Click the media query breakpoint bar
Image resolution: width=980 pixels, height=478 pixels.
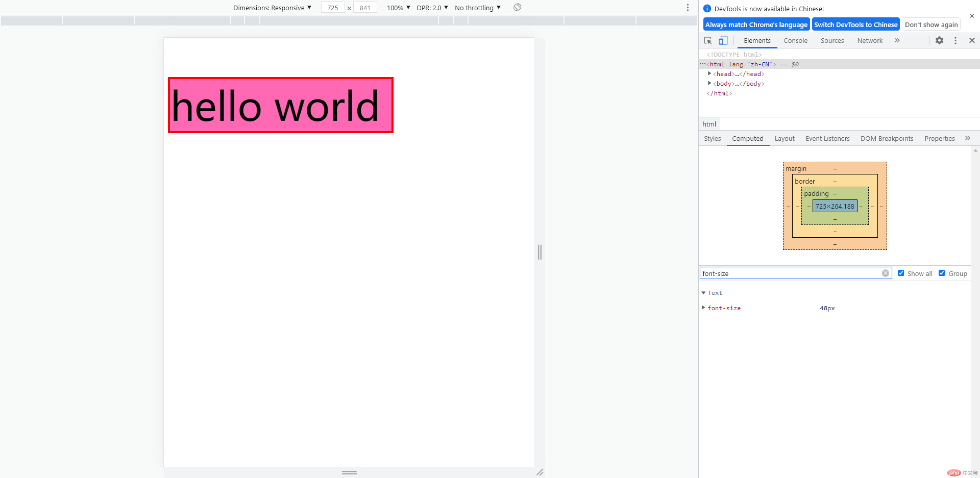point(349,20)
